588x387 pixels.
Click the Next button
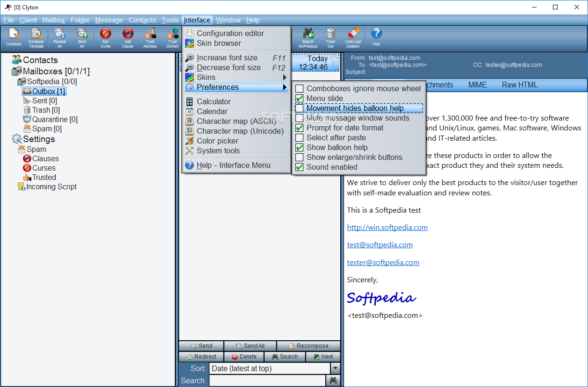tap(323, 357)
